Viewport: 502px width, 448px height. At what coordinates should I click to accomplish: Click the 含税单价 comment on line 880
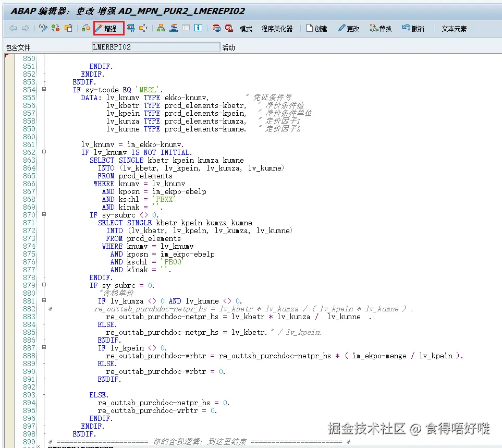click(x=116, y=293)
